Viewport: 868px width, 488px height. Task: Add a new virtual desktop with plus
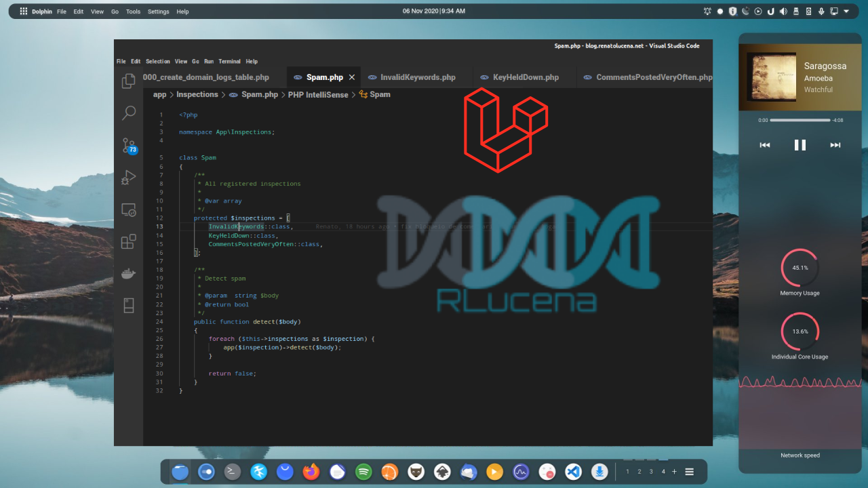pos(674,472)
